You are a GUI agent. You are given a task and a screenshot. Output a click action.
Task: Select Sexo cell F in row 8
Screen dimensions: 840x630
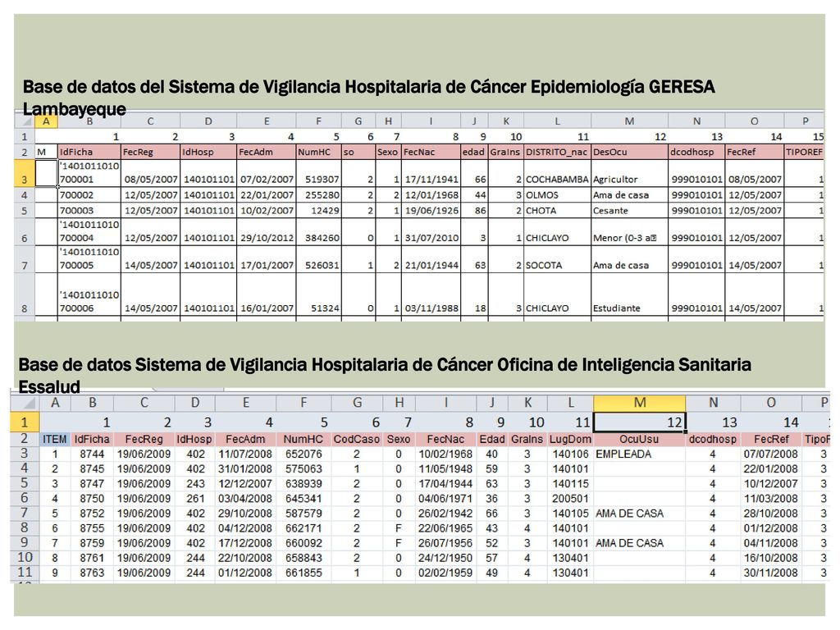[399, 528]
